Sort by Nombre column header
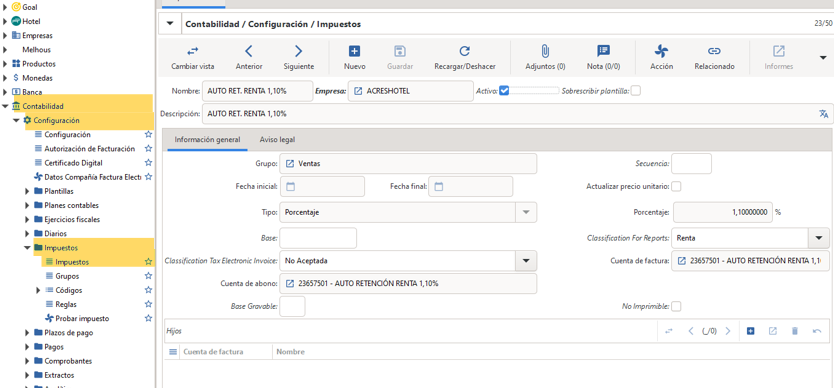Viewport: 834px width, 388px height. 290,352
